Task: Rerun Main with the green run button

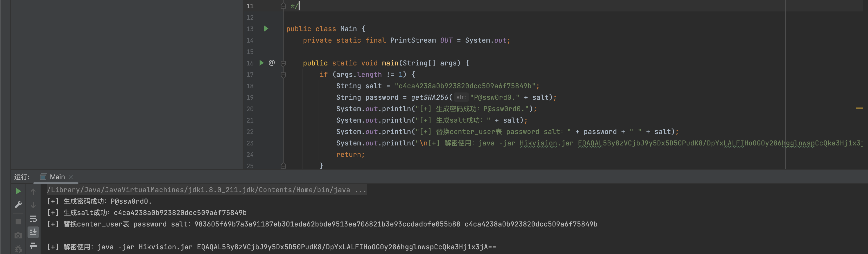Action: pyautogui.click(x=18, y=191)
